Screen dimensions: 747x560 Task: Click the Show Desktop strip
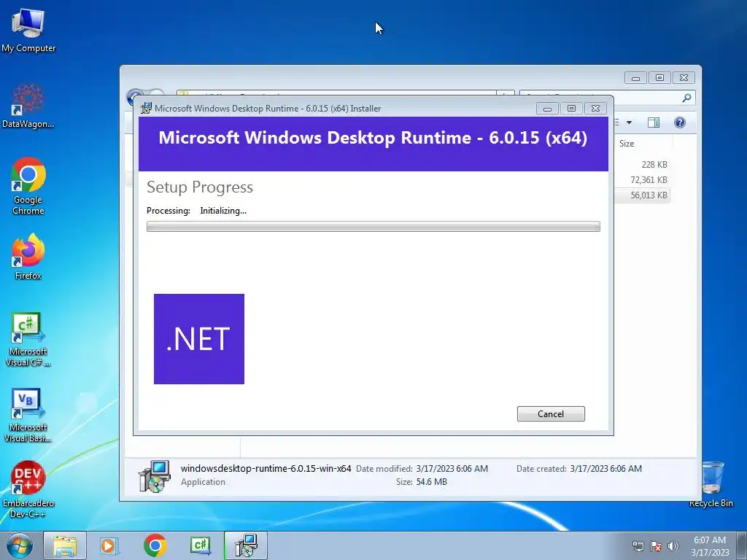coord(742,545)
